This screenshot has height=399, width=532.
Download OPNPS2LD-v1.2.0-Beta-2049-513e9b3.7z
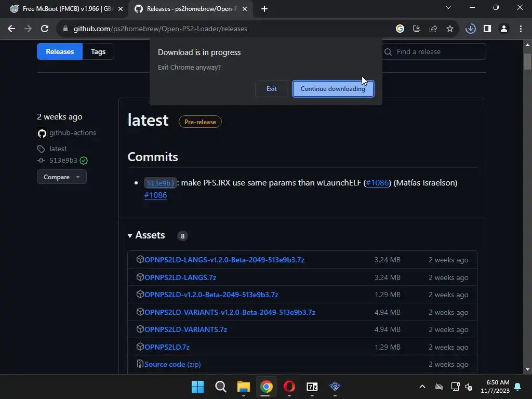211,295
